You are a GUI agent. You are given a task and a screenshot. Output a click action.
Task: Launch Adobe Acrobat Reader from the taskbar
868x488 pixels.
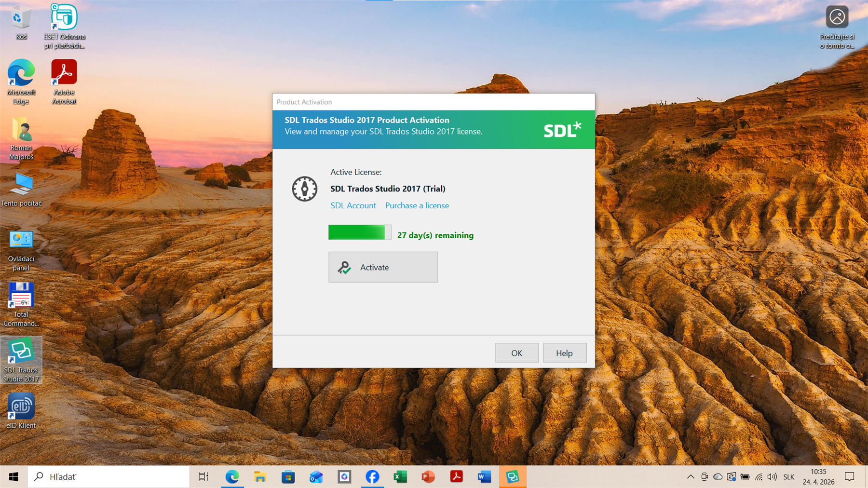456,476
